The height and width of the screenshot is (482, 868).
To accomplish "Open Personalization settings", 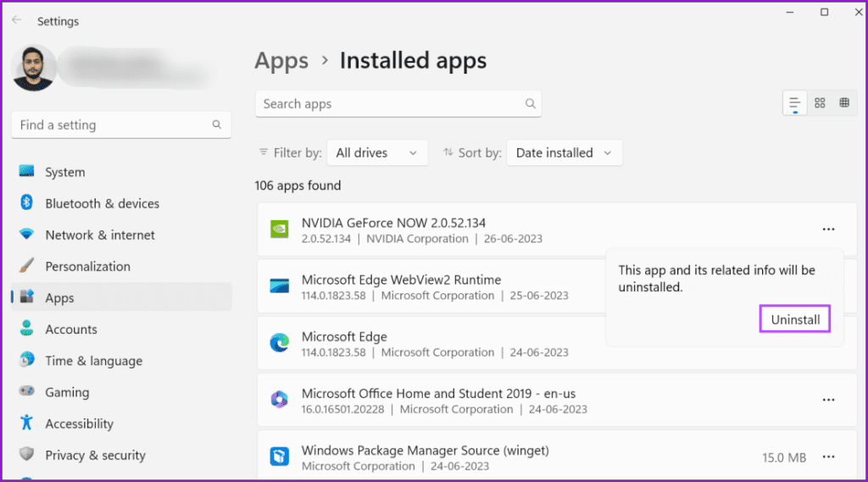I will pyautogui.click(x=121, y=267).
